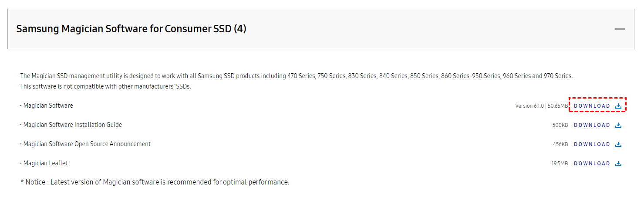
Task: Click the DOWNLOAD text for Installation Guide
Action: coord(592,125)
